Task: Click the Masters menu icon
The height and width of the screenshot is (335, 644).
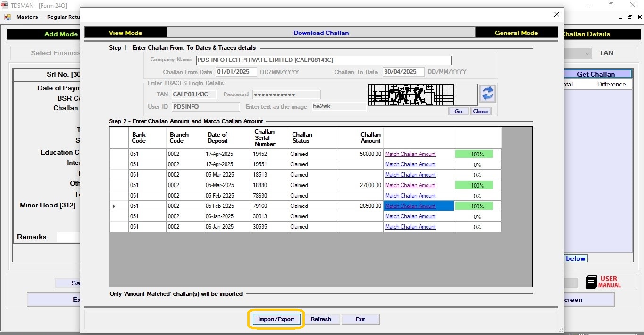Action: [x=8, y=17]
